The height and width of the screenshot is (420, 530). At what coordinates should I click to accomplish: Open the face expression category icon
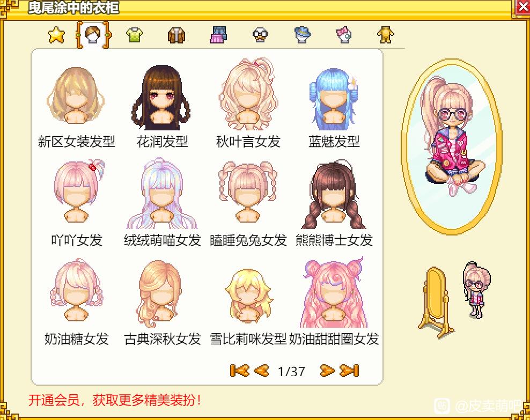pos(260,35)
